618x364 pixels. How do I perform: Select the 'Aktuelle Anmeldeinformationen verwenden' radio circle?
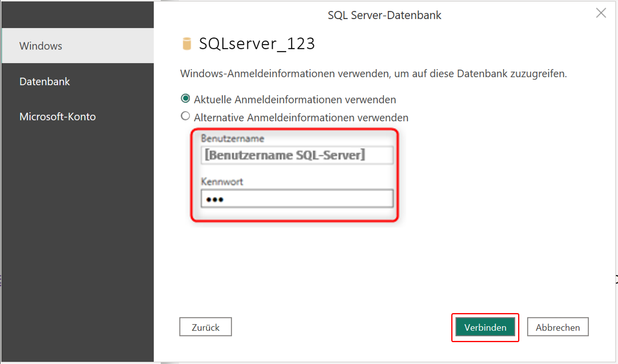(x=185, y=98)
